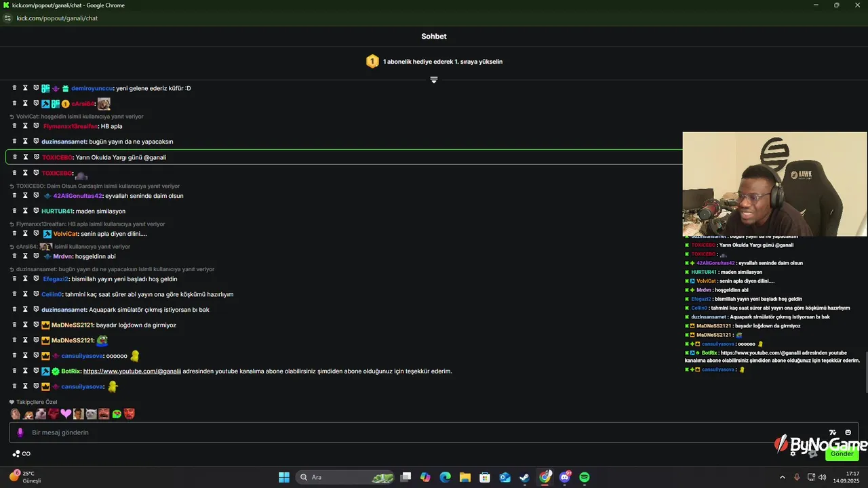
Task: Click the chat scrollbar thumb on the right
Action: pos(865,372)
